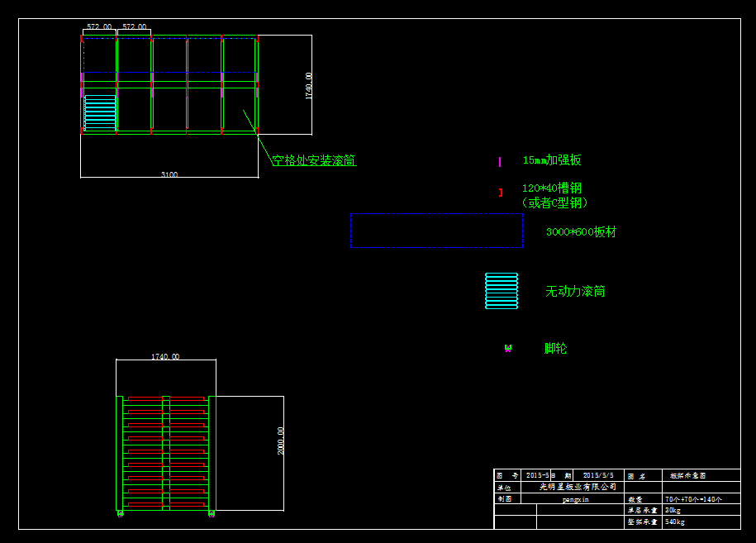
Task: Select the vertical 1740.00 dimension in the top view
Action: pyautogui.click(x=308, y=86)
